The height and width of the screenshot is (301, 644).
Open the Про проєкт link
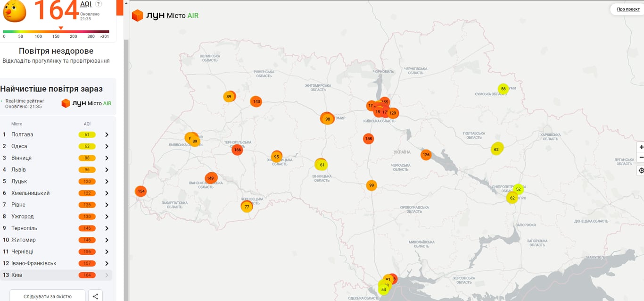pyautogui.click(x=628, y=9)
